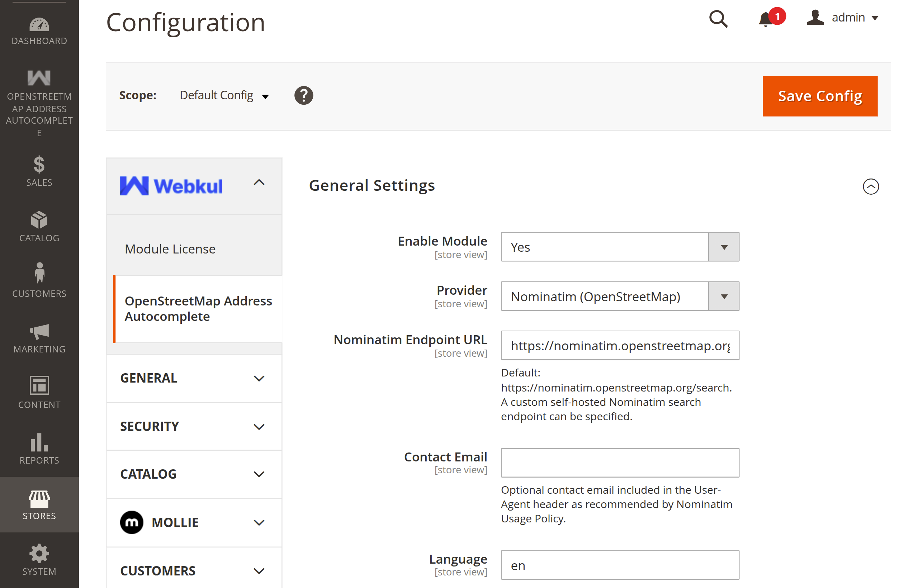This screenshot has width=918, height=588.
Task: Click the Nominatim Endpoint URL label
Action: (410, 340)
